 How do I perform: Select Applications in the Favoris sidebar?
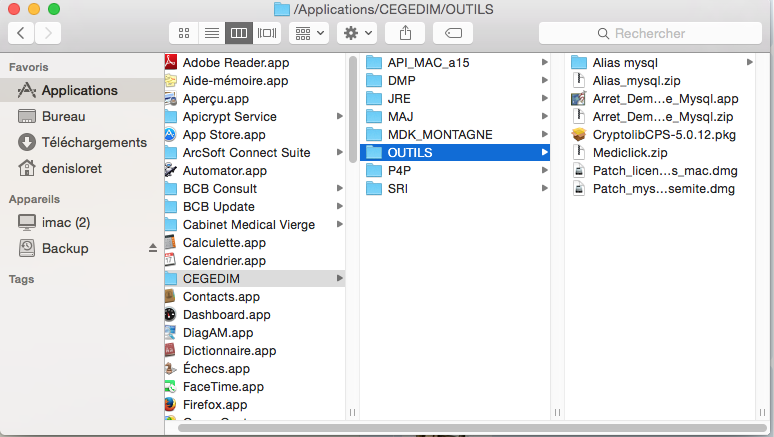click(81, 90)
